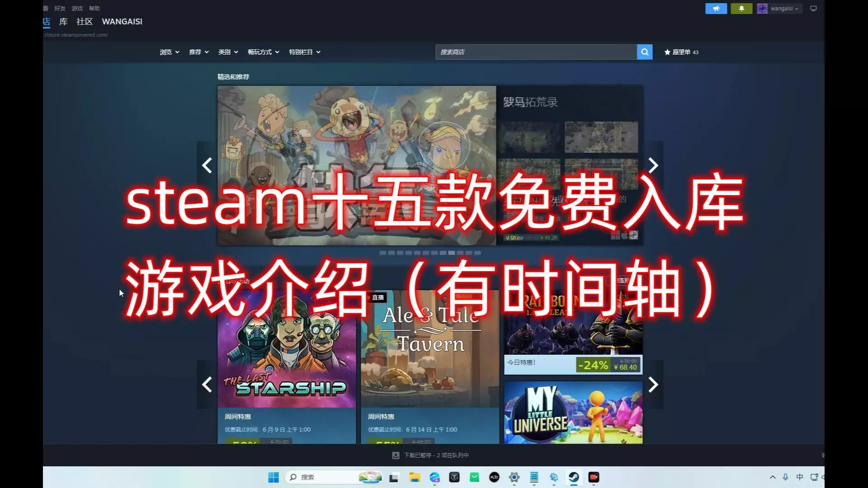Open the dark cube app on taskbar

click(x=454, y=477)
